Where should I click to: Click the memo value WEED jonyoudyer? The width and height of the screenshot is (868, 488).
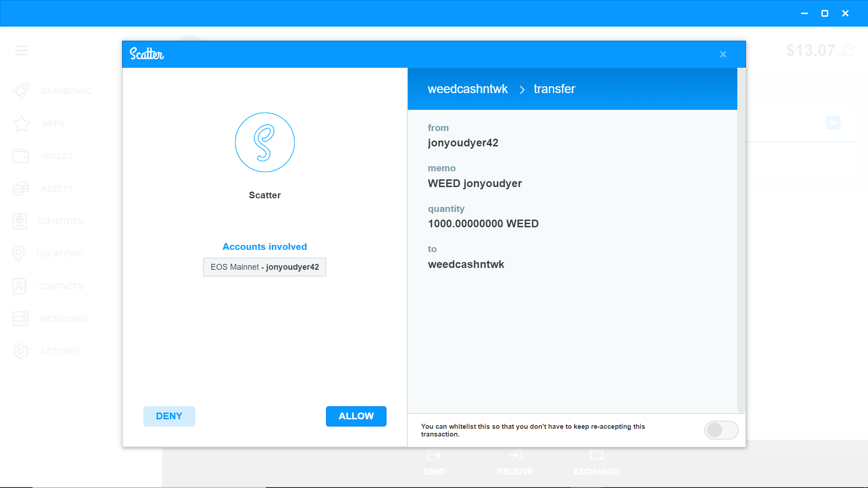click(x=475, y=183)
